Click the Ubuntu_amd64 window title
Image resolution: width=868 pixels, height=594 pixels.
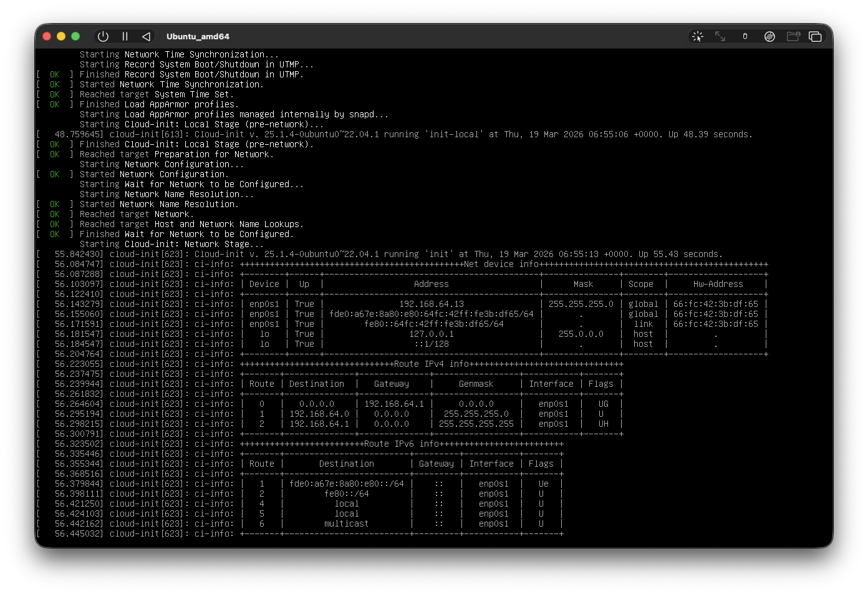(x=198, y=37)
